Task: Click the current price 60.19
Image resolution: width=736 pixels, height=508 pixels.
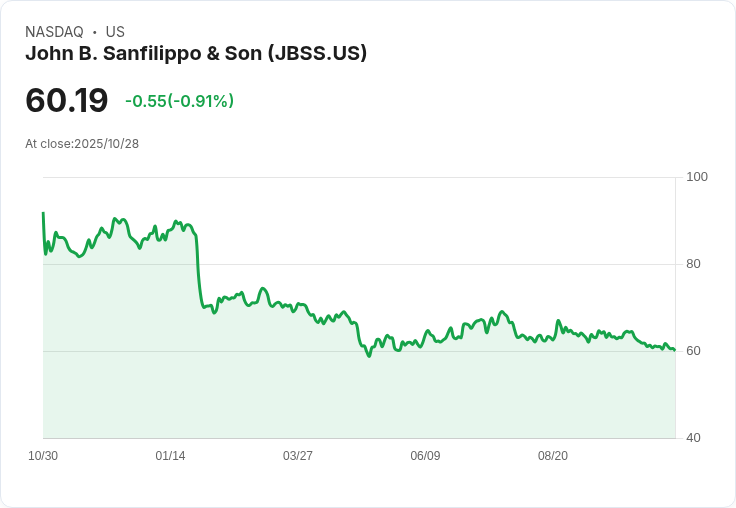Action: [x=66, y=100]
